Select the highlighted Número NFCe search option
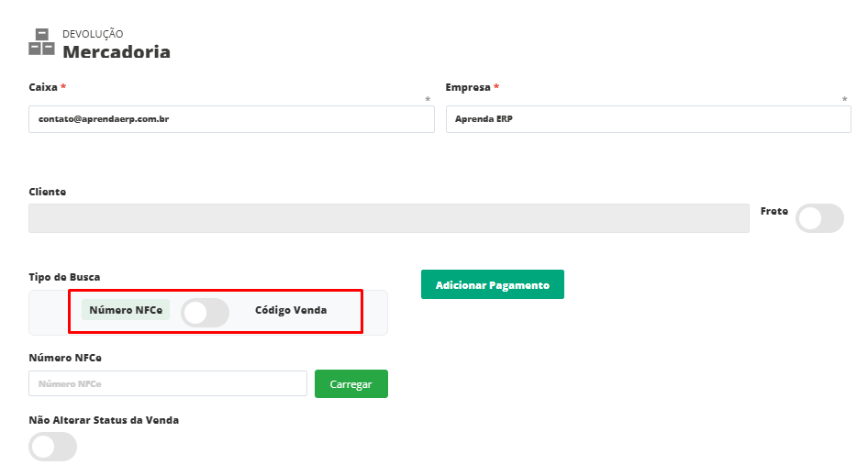This screenshot has height=465, width=868. point(126,310)
